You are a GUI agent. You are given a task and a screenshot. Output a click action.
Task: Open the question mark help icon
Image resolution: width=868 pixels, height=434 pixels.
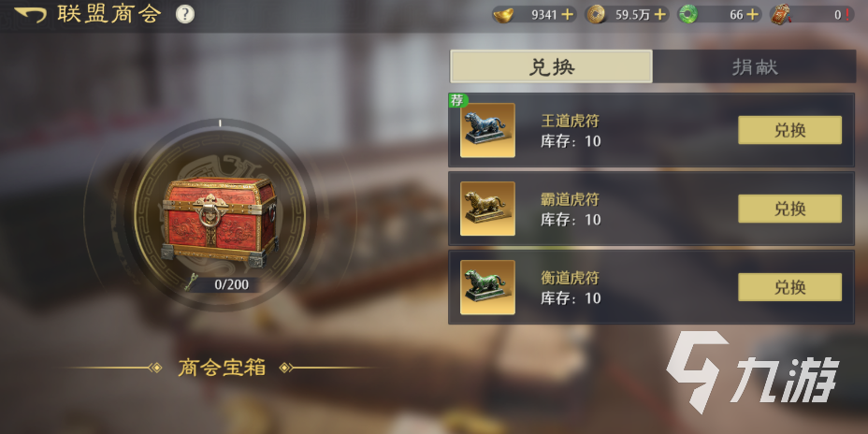tap(185, 15)
